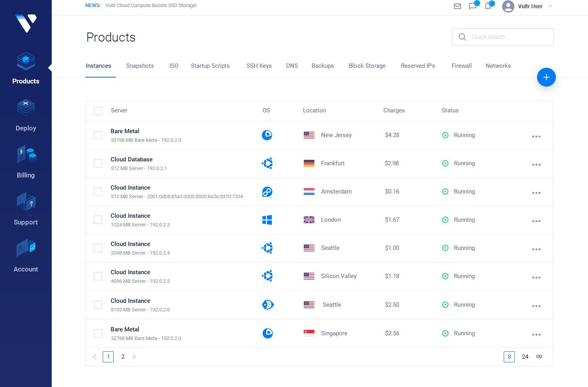Image resolution: width=588 pixels, height=387 pixels.
Task: Click the Windows OS icon in the London row
Action: pyautogui.click(x=267, y=220)
